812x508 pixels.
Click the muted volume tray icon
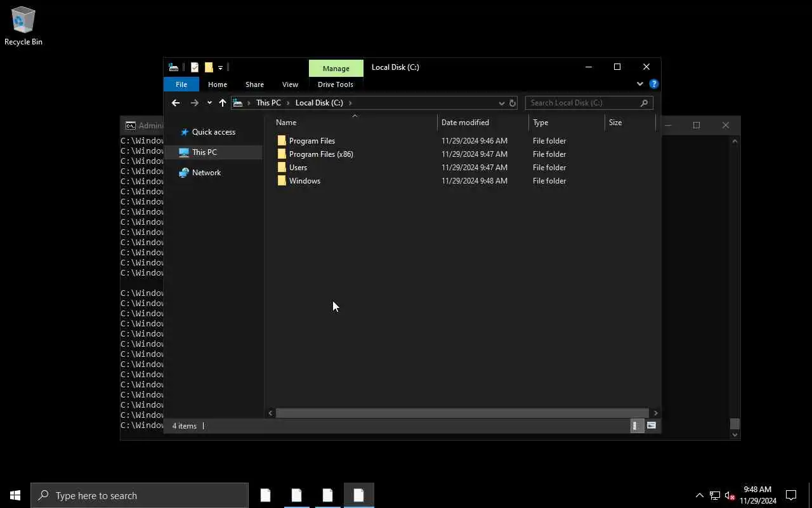click(x=730, y=495)
